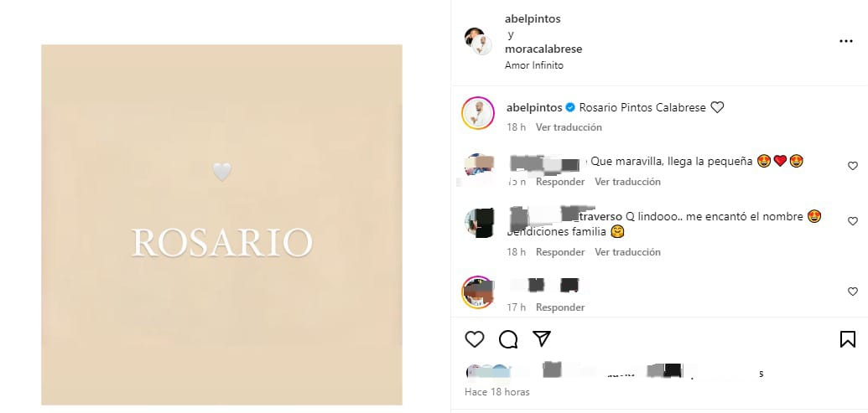Reply to the 'Que maravilla' comment
This screenshot has width=868, height=413.
coord(560,181)
